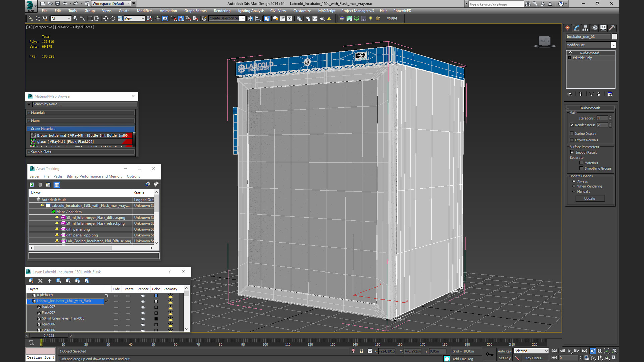Expand the Editable Poly stack entry
The width and height of the screenshot is (644, 362).
(x=570, y=58)
